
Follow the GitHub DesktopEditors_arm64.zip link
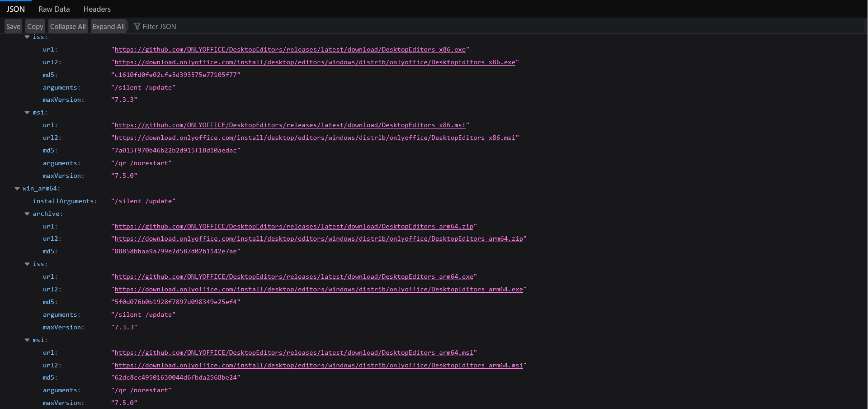pos(294,227)
